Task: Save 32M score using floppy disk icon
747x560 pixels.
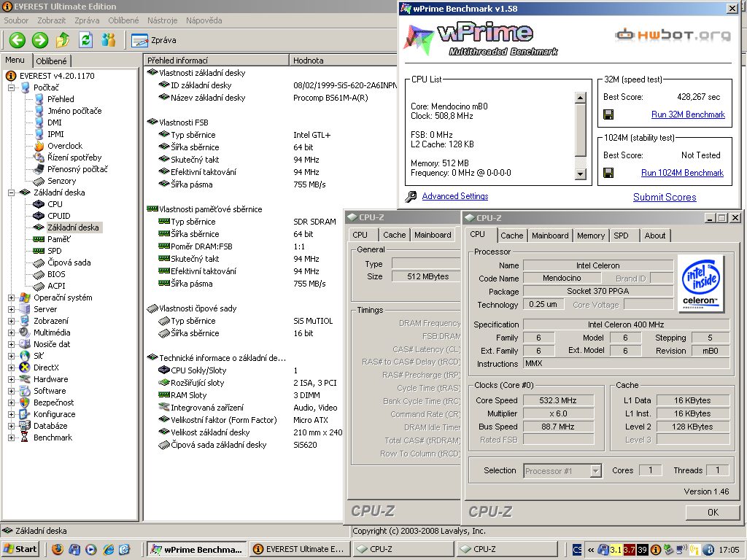Action: pos(608,114)
